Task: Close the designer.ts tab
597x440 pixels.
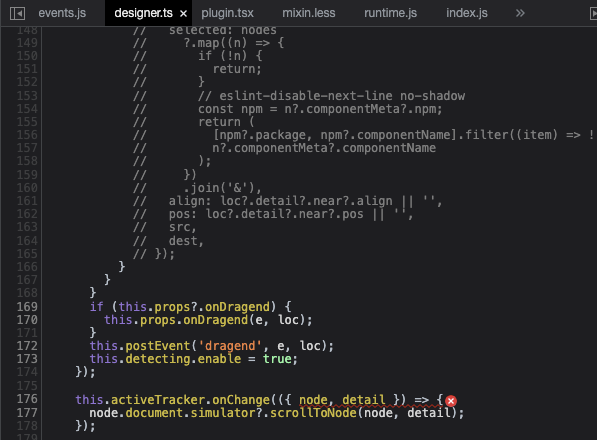Action: pos(183,14)
